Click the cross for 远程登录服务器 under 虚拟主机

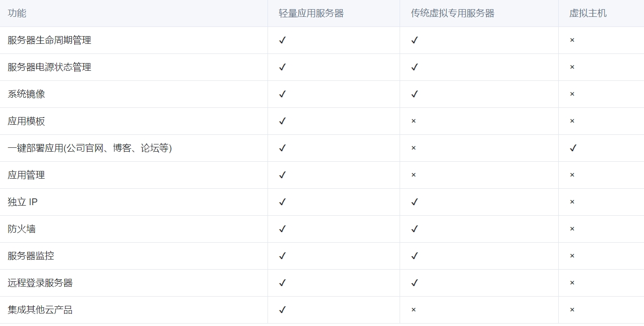[572, 283]
